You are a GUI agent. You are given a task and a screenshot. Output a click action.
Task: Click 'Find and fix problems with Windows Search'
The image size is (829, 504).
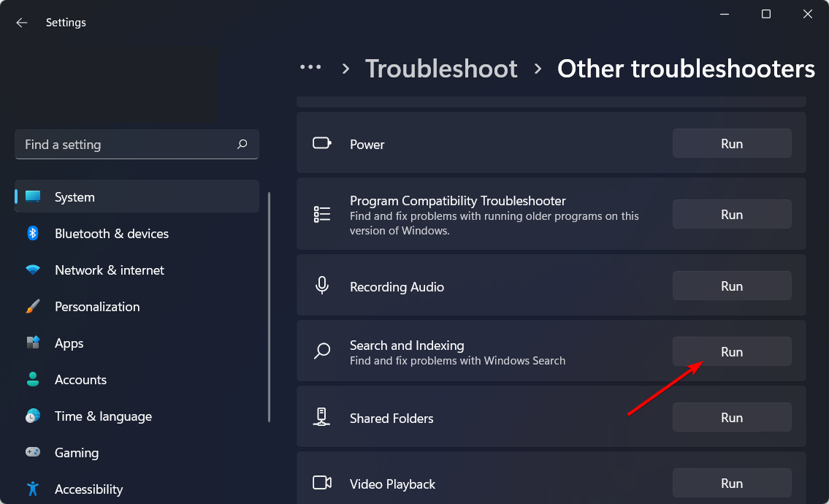457,361
